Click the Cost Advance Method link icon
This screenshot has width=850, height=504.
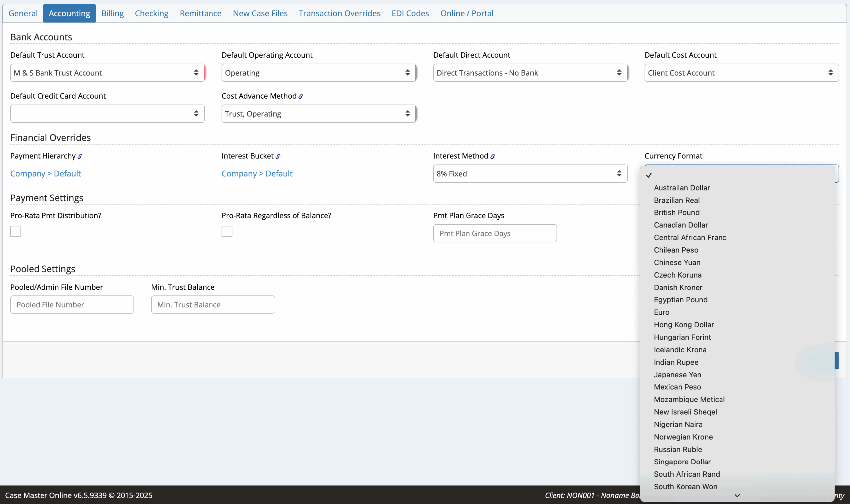point(301,96)
